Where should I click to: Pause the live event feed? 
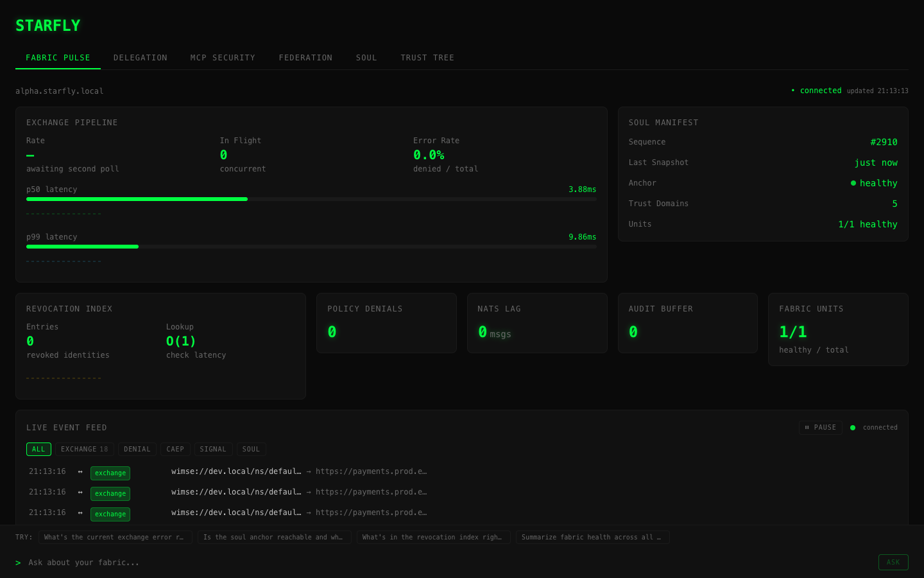point(821,428)
